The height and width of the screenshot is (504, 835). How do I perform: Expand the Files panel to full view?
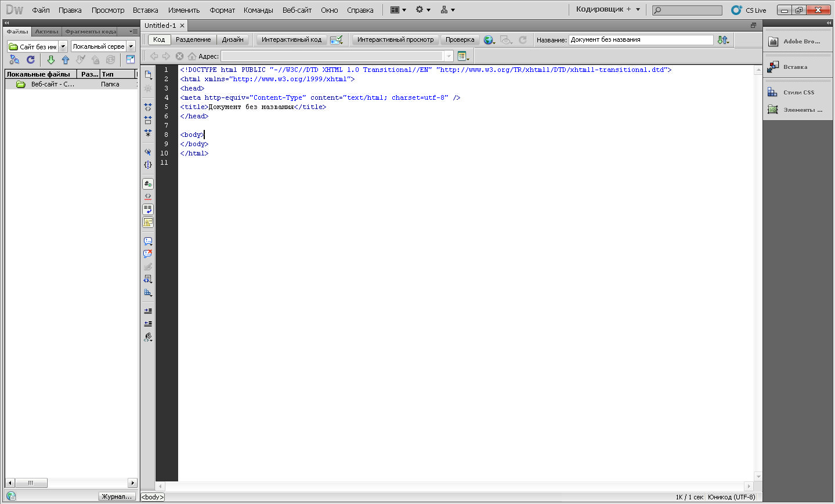coord(131,60)
